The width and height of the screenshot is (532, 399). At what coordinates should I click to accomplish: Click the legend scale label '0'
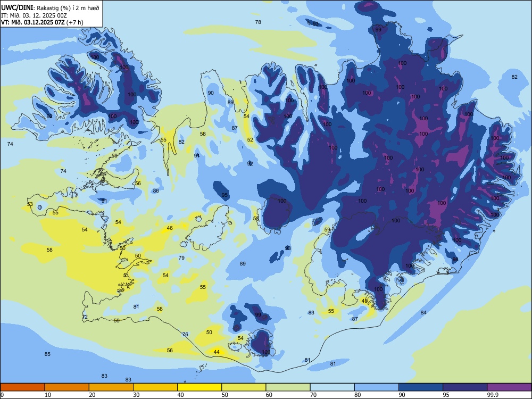pyautogui.click(x=2, y=395)
